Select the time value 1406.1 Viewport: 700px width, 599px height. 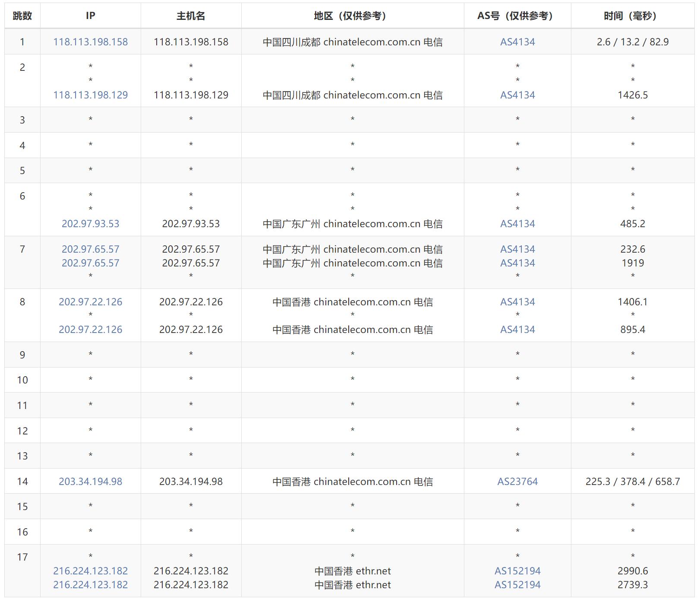click(633, 302)
